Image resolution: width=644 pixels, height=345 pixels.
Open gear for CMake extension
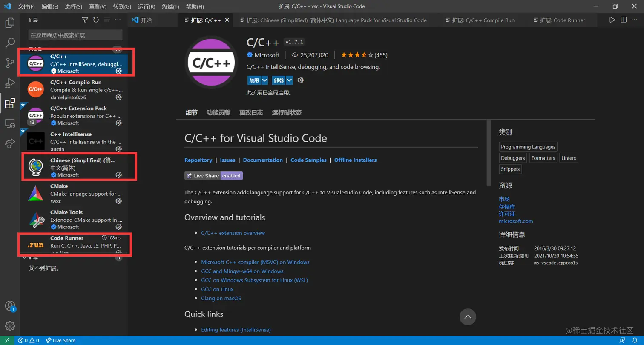119,201
